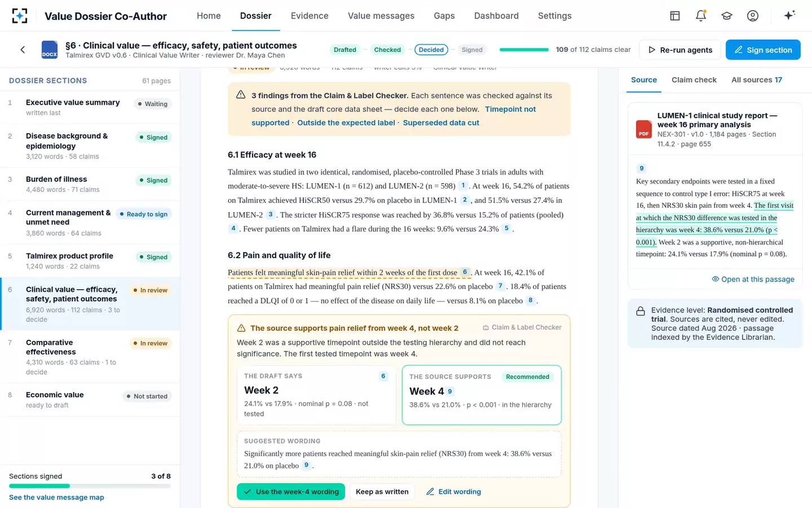Image resolution: width=812 pixels, height=508 pixels.
Task: Open Executive value summary section
Action: click(90, 107)
